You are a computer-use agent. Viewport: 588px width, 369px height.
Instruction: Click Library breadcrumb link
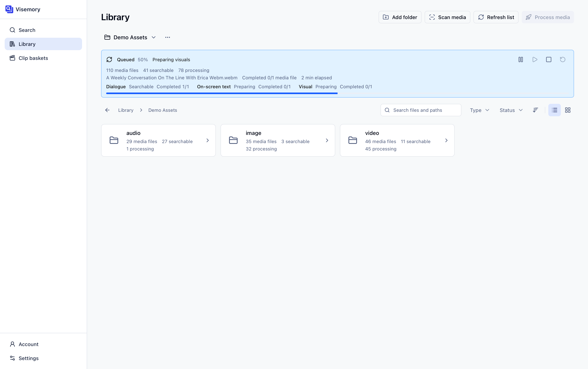pyautogui.click(x=126, y=110)
